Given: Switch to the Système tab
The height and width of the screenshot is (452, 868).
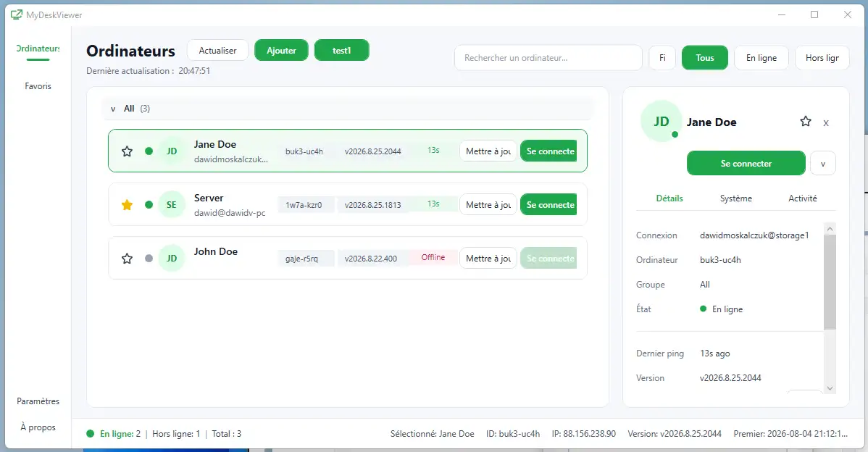Looking at the screenshot, I should point(735,198).
